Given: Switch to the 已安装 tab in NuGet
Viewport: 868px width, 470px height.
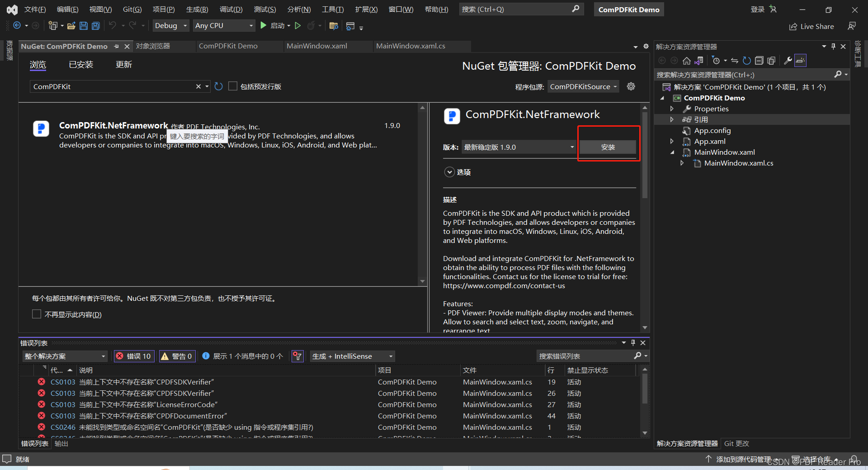Looking at the screenshot, I should [x=81, y=65].
